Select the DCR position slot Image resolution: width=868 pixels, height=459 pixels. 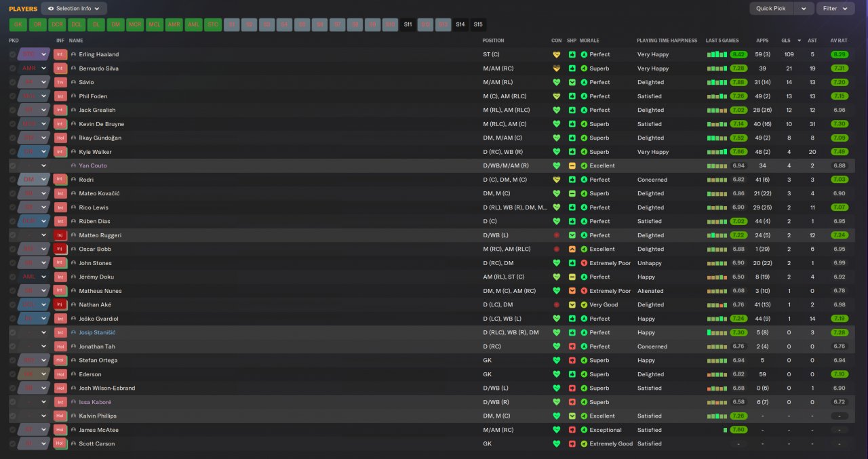[57, 24]
